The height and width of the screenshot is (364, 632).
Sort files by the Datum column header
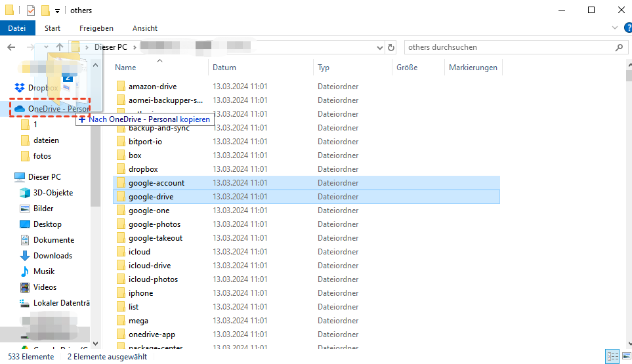[x=224, y=68]
